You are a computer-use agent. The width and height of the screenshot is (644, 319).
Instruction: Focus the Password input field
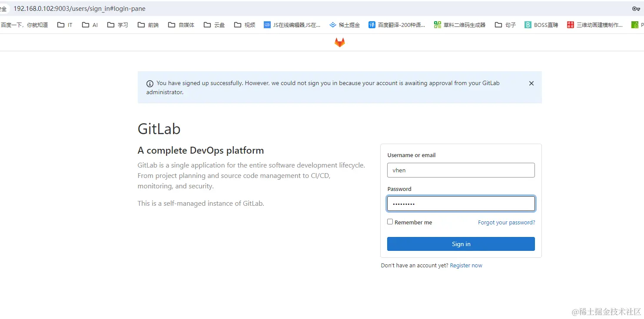[x=461, y=204]
